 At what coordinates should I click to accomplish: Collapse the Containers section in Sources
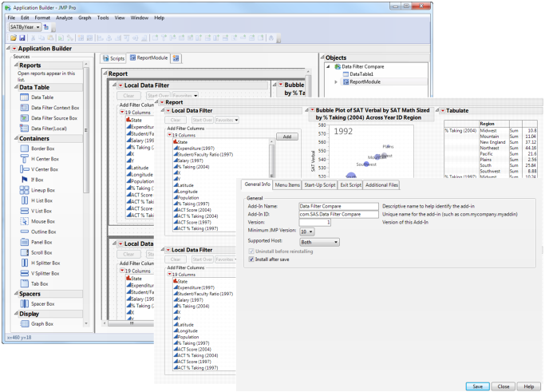tap(15, 138)
